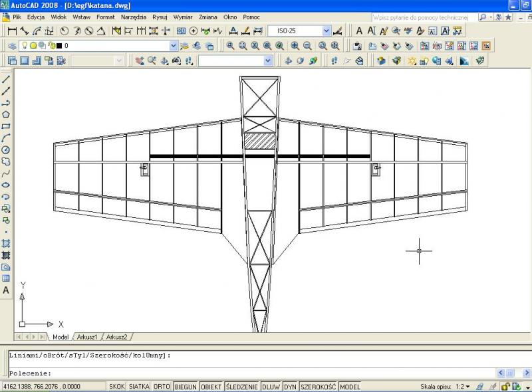The image size is (532, 392).
Task: Click the SKOK snap button
Action: click(x=117, y=387)
